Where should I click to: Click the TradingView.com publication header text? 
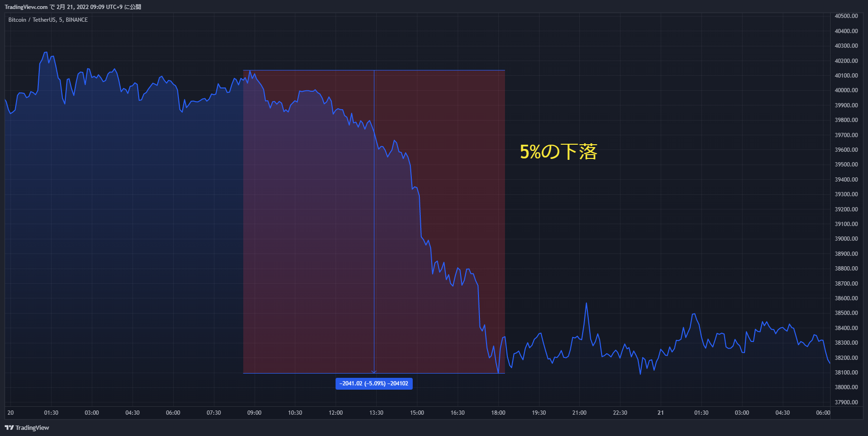[73, 7]
